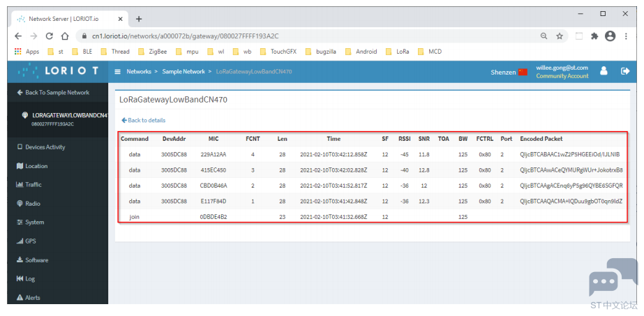Click the Encoded Packet column header
The image size is (644, 316).
(x=541, y=139)
